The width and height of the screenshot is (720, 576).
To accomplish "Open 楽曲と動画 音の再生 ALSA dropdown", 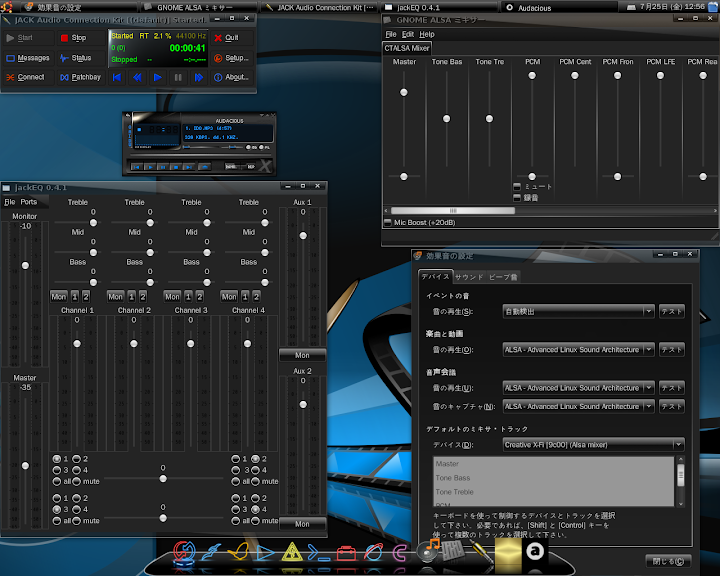I will tap(579, 350).
